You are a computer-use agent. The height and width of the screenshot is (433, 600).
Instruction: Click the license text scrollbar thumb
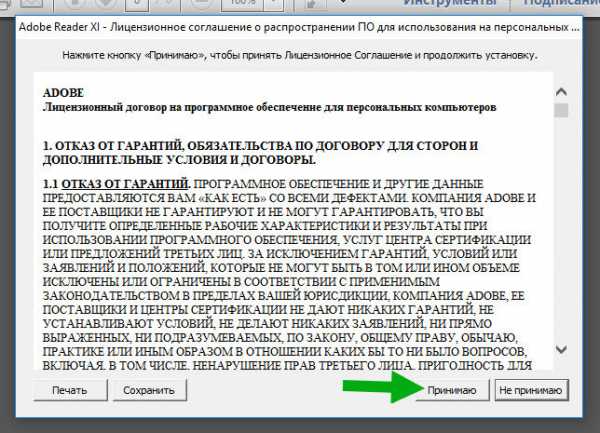[x=561, y=111]
